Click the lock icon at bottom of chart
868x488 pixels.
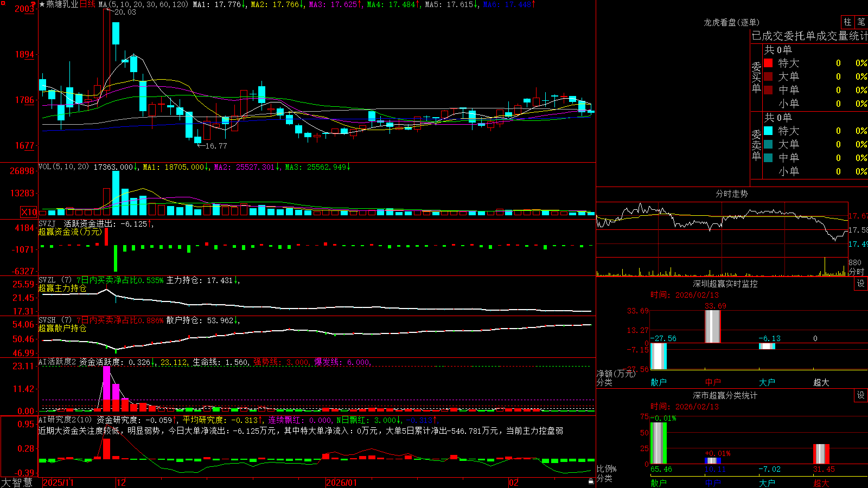(591, 481)
